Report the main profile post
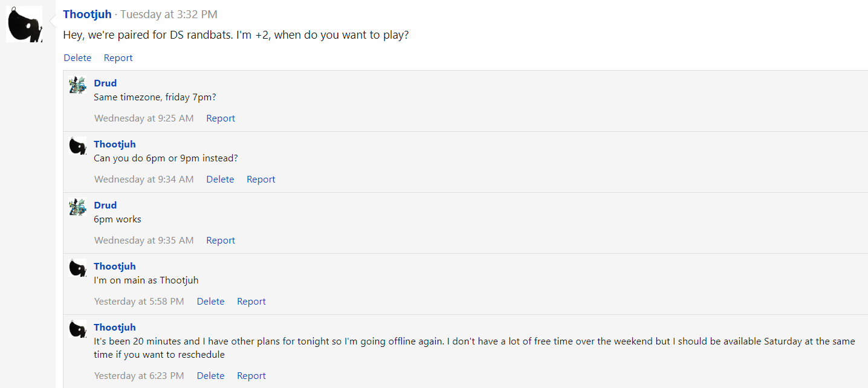 118,58
